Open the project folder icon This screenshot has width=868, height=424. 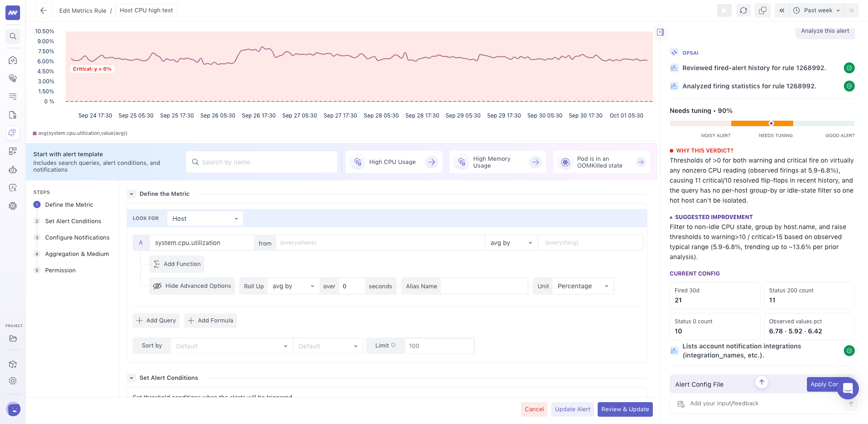(13, 338)
